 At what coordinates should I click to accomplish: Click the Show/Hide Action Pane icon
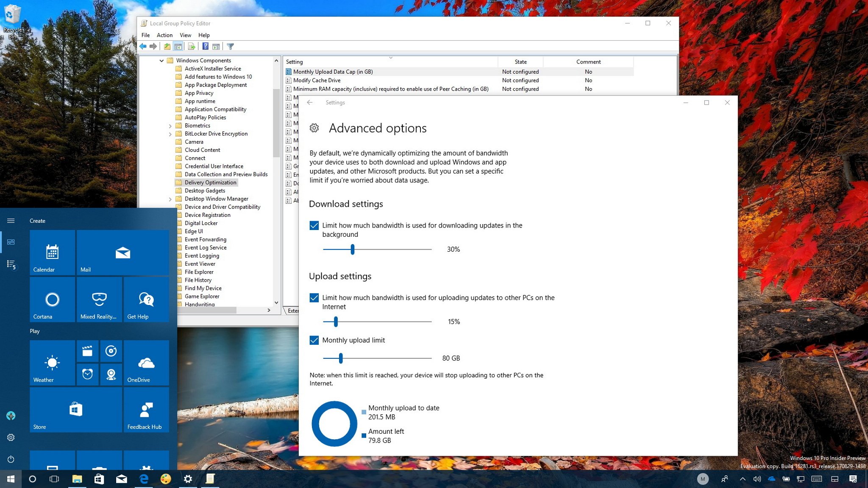pos(216,47)
